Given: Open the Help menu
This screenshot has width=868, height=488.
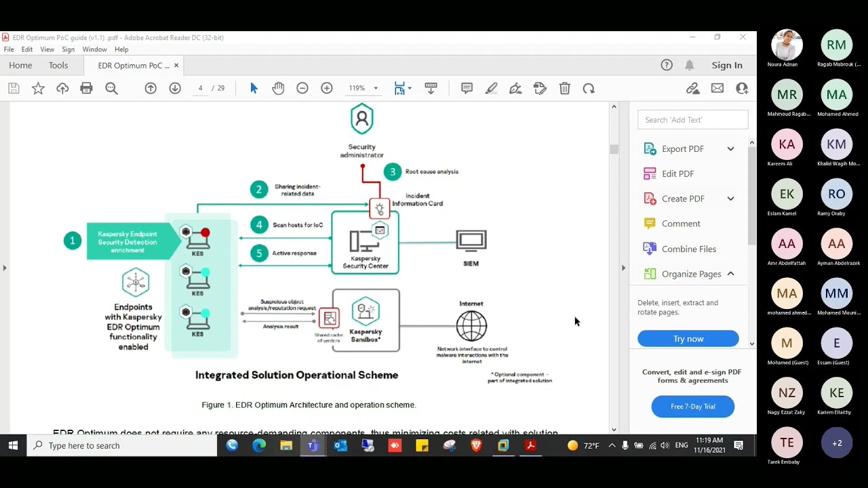Looking at the screenshot, I should pyautogui.click(x=121, y=49).
